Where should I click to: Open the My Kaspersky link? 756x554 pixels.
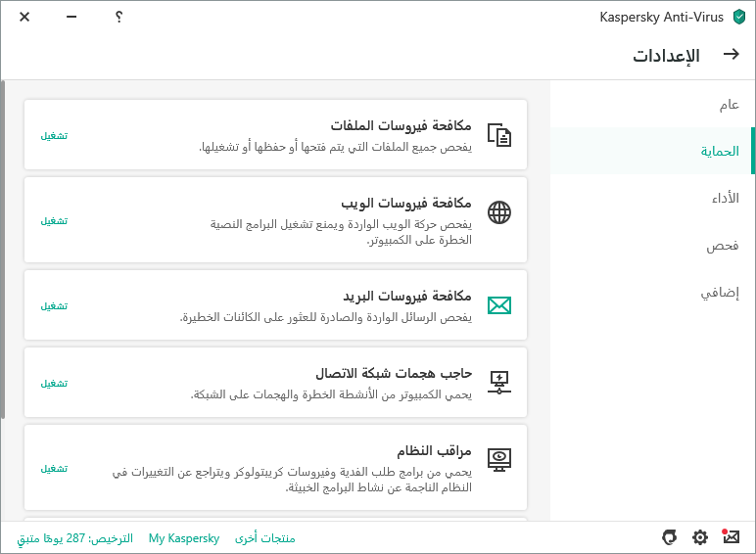point(184,538)
